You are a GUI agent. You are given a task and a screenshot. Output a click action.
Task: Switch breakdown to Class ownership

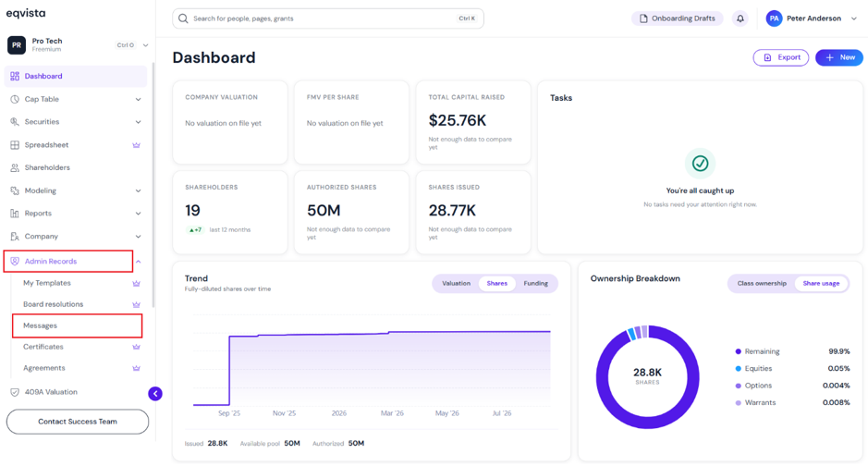[762, 283]
